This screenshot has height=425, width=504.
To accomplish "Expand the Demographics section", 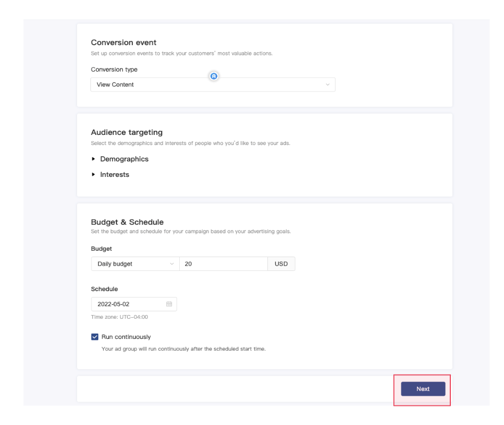I will point(120,158).
